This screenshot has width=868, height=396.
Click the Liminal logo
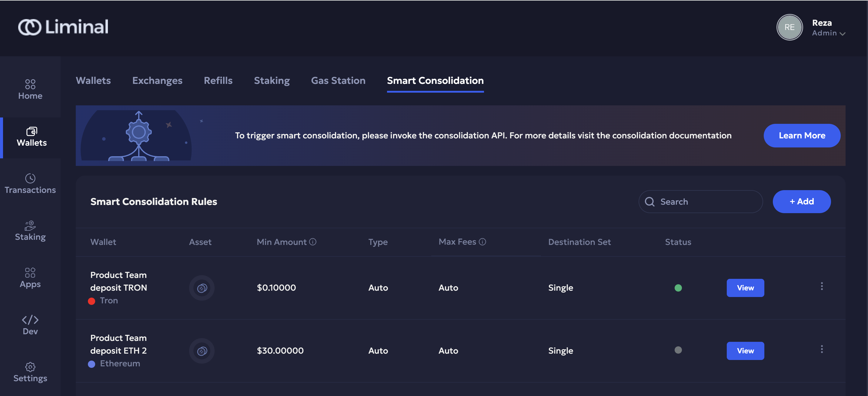[63, 27]
